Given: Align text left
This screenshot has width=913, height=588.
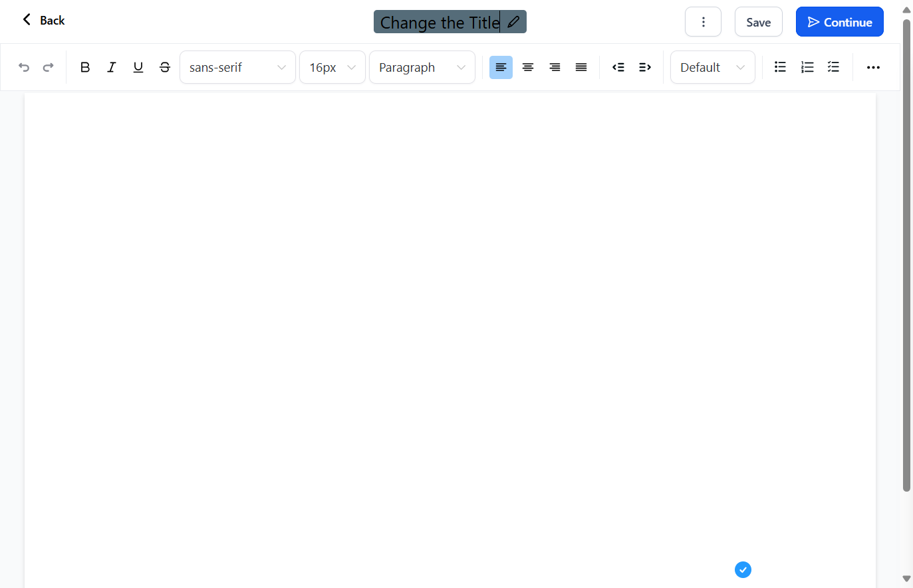Looking at the screenshot, I should tap(501, 67).
